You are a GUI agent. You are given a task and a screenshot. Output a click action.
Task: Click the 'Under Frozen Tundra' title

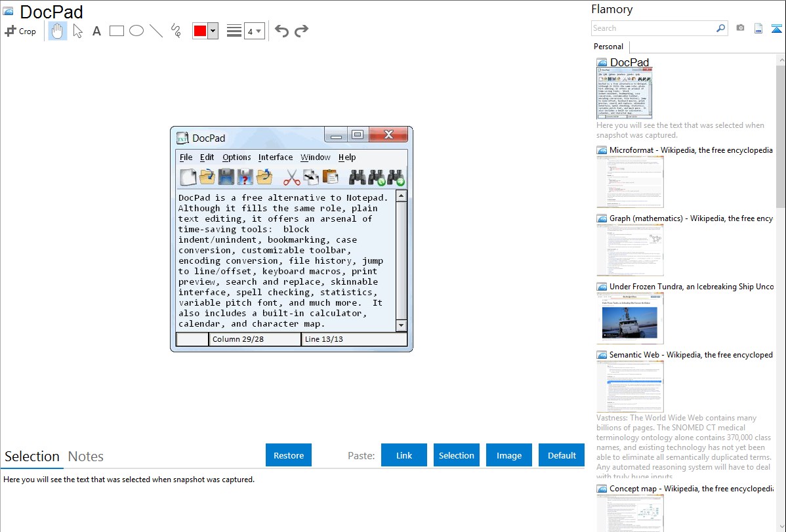pos(692,286)
